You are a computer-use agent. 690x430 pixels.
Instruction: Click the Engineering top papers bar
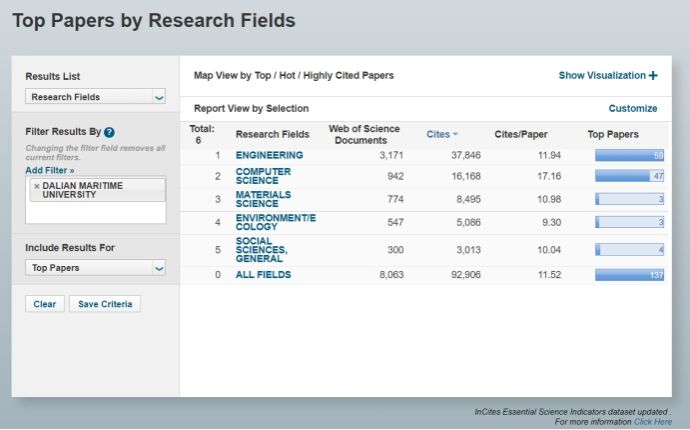tap(629, 156)
